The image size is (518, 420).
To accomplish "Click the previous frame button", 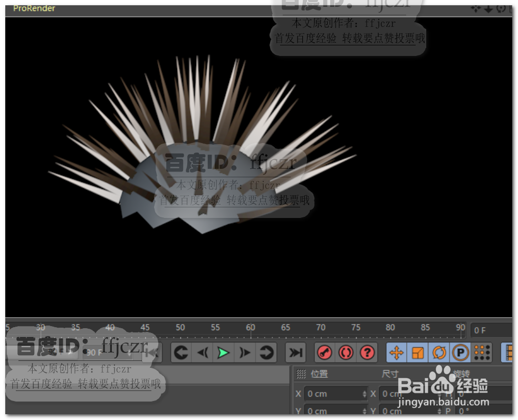I will [x=204, y=352].
